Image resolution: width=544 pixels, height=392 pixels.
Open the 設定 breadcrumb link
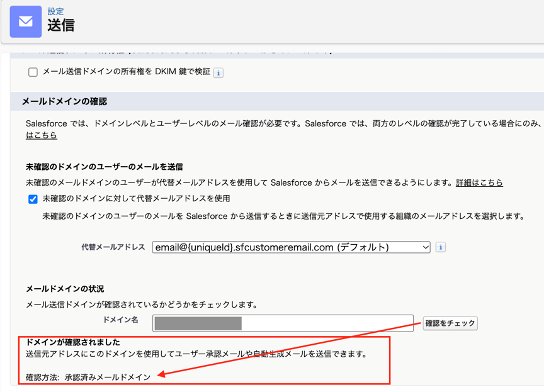(55, 11)
